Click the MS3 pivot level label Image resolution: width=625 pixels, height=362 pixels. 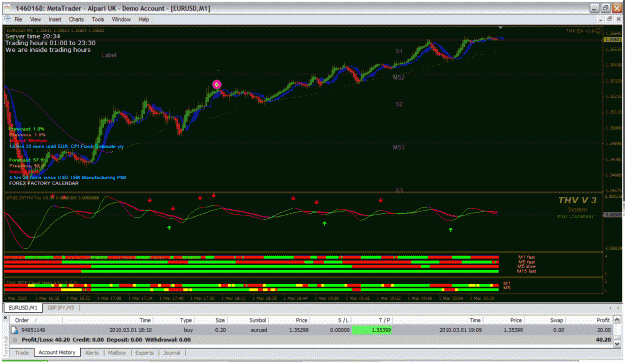[399, 147]
